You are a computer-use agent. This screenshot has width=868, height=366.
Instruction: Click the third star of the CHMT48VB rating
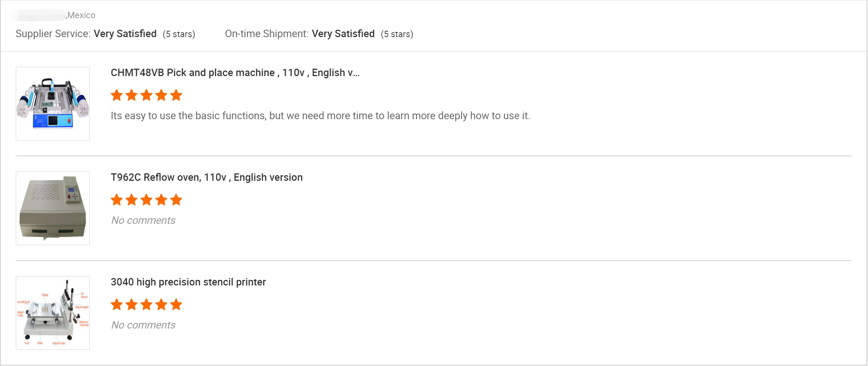click(146, 95)
